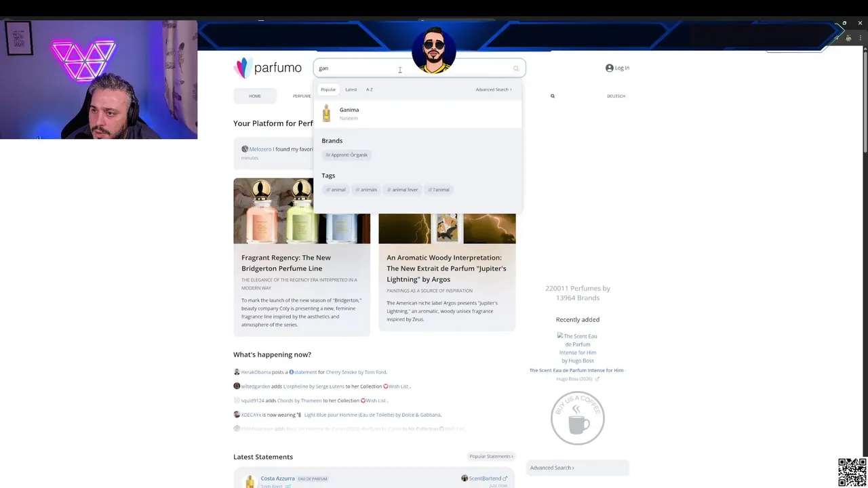Click the Parfumo logo
Image resolution: width=868 pixels, height=488 pixels.
[268, 68]
